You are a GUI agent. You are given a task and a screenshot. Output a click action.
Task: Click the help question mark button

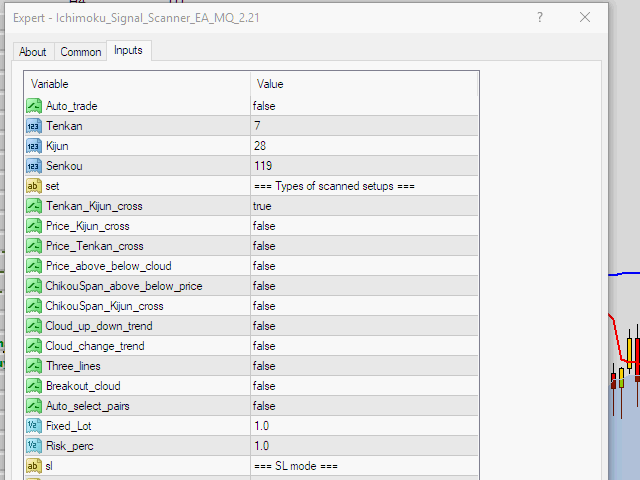[539, 17]
